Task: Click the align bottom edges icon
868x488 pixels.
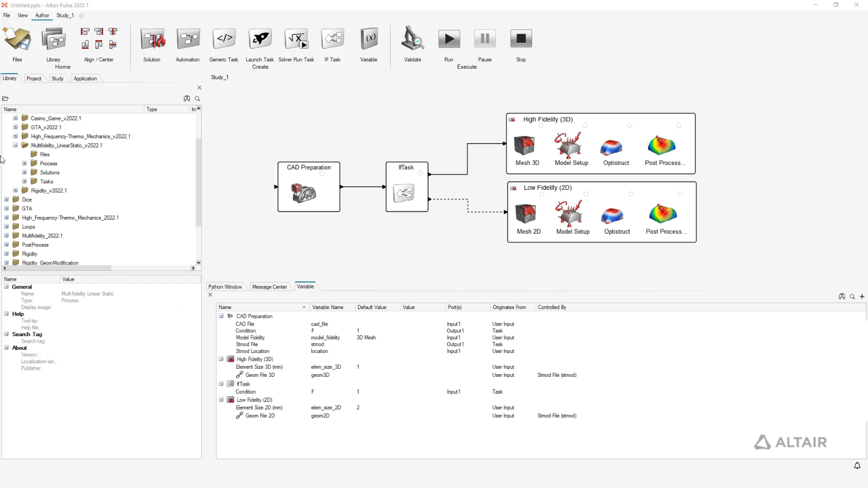Action: pos(85,44)
